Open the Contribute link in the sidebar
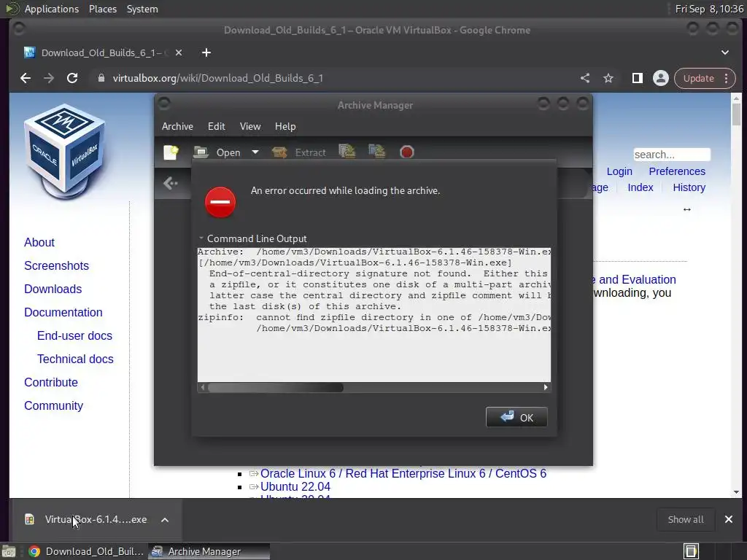 51,382
